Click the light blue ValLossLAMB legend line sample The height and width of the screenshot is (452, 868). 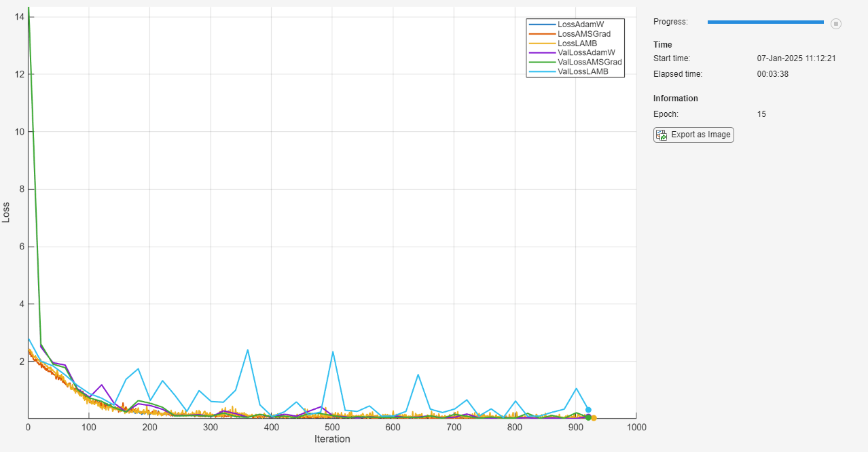point(541,71)
